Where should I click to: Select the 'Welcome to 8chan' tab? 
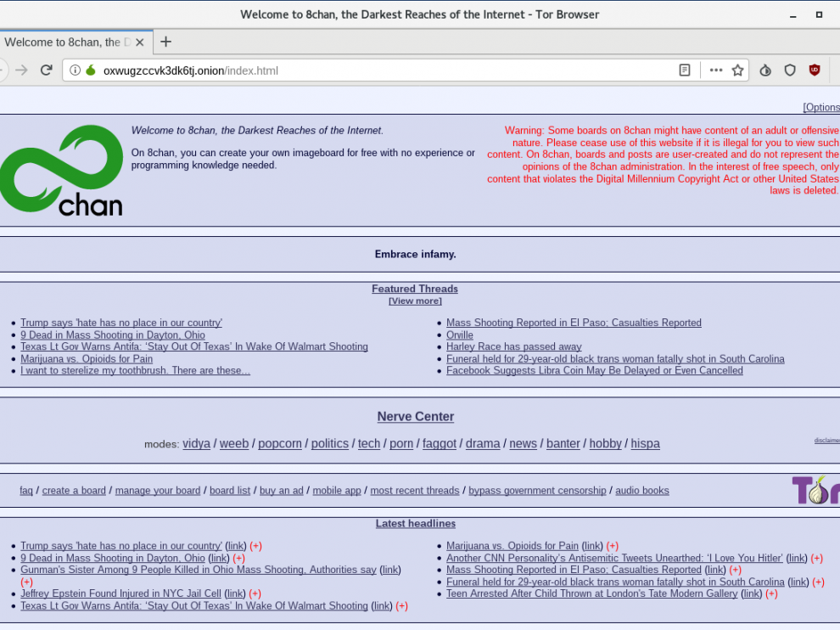[x=68, y=42]
